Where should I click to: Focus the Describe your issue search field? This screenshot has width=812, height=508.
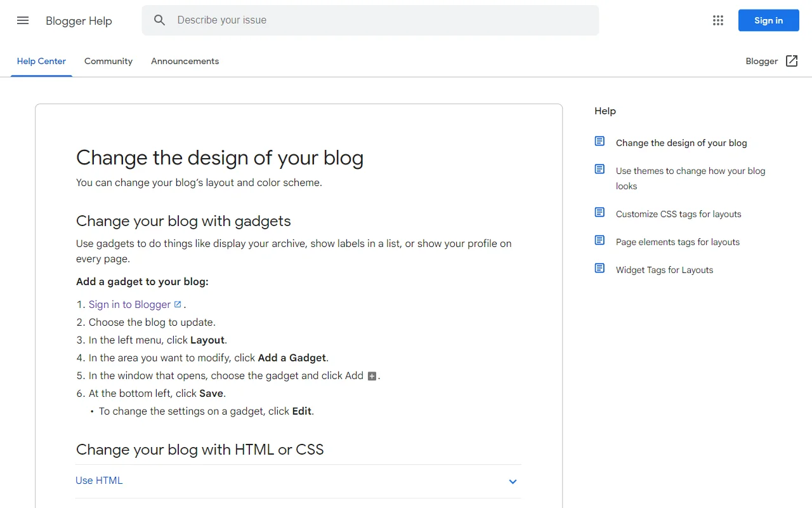coord(370,20)
